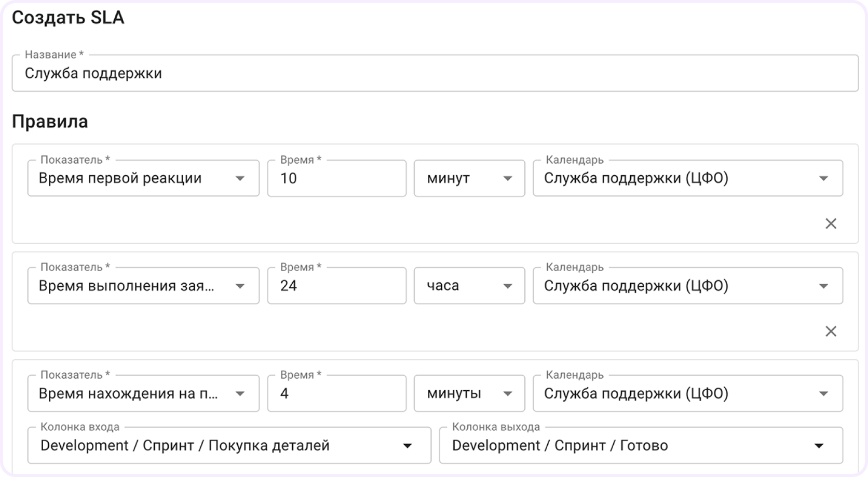868x477 pixels.
Task: Delete the 24-hour request completion rule
Action: (x=831, y=331)
